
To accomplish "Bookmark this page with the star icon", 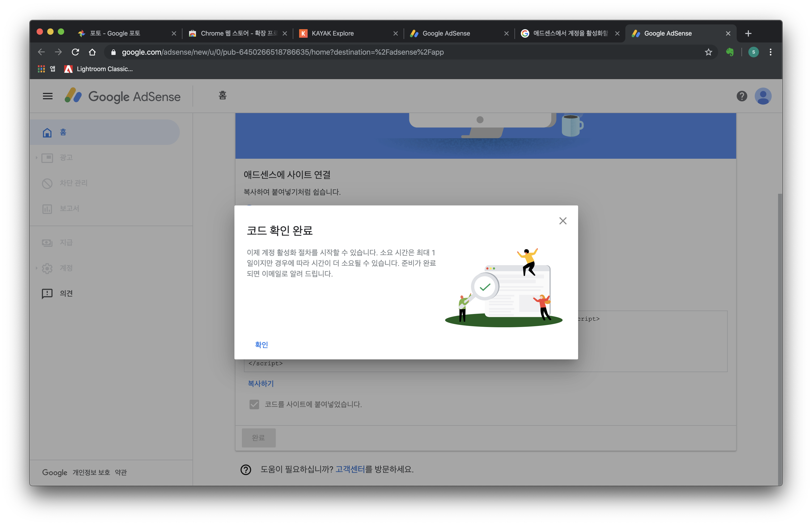I will [708, 52].
